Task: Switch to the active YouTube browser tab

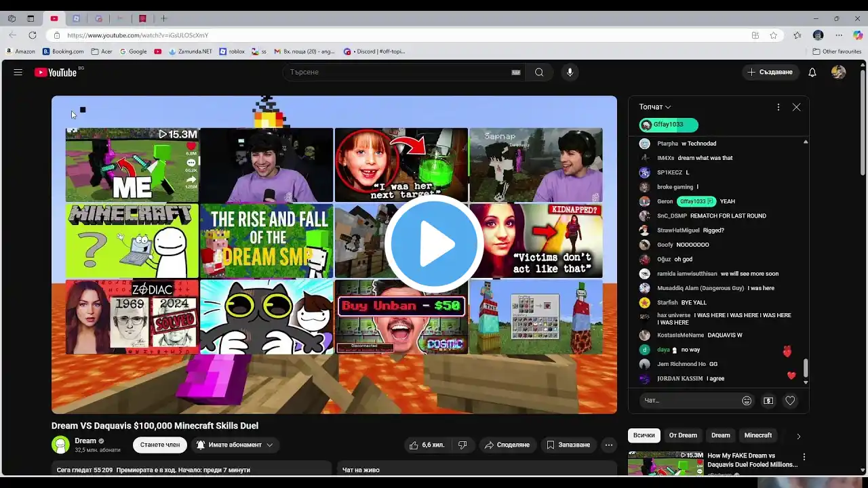Action: [x=54, y=18]
